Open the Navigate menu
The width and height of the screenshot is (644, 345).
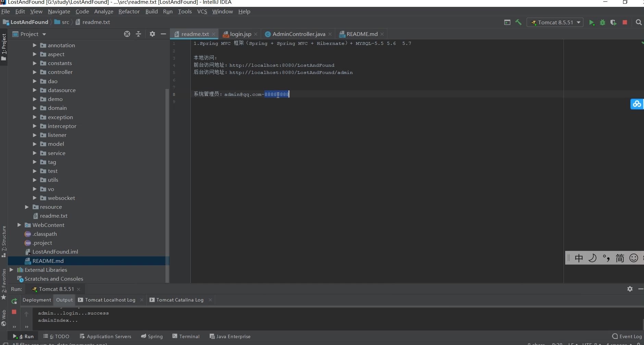point(59,11)
